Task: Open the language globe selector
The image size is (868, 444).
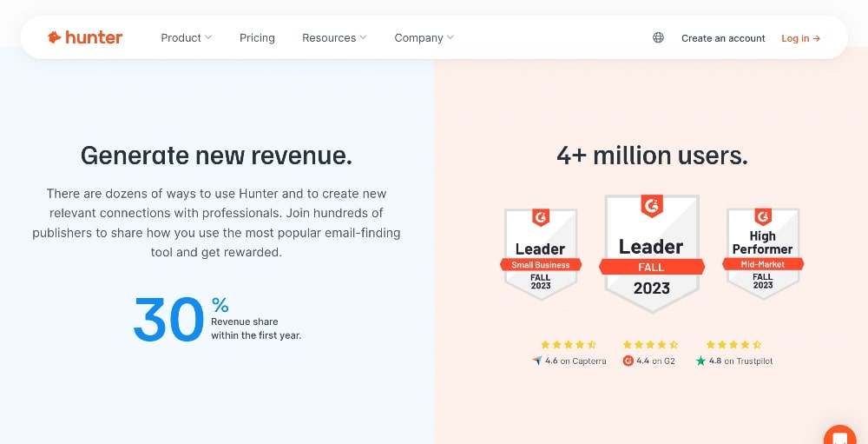Action: pos(658,37)
